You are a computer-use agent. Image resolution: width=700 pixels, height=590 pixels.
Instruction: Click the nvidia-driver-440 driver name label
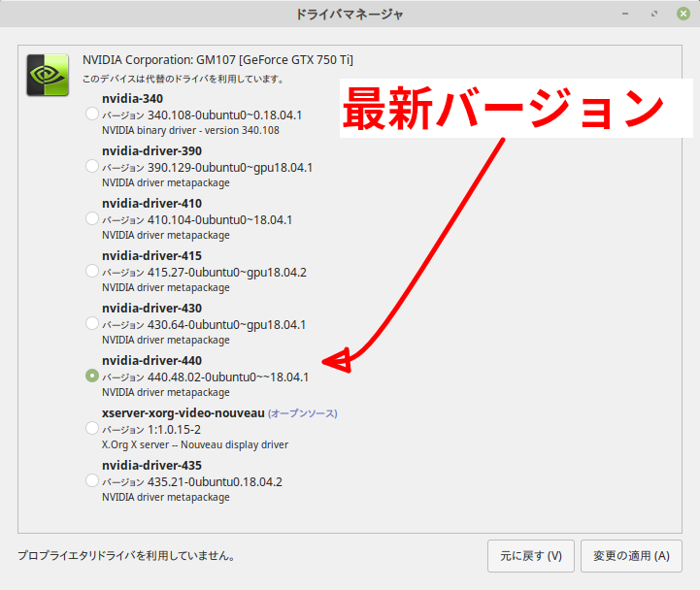(151, 361)
